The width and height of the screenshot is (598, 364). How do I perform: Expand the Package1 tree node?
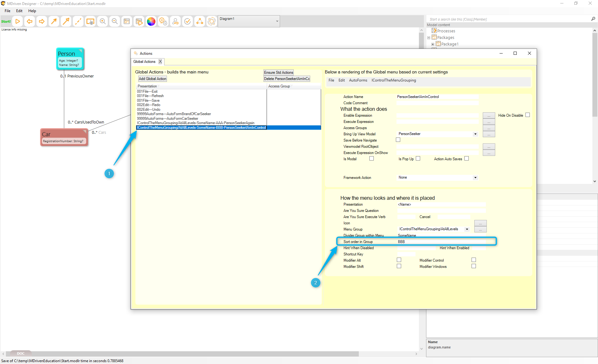click(433, 44)
